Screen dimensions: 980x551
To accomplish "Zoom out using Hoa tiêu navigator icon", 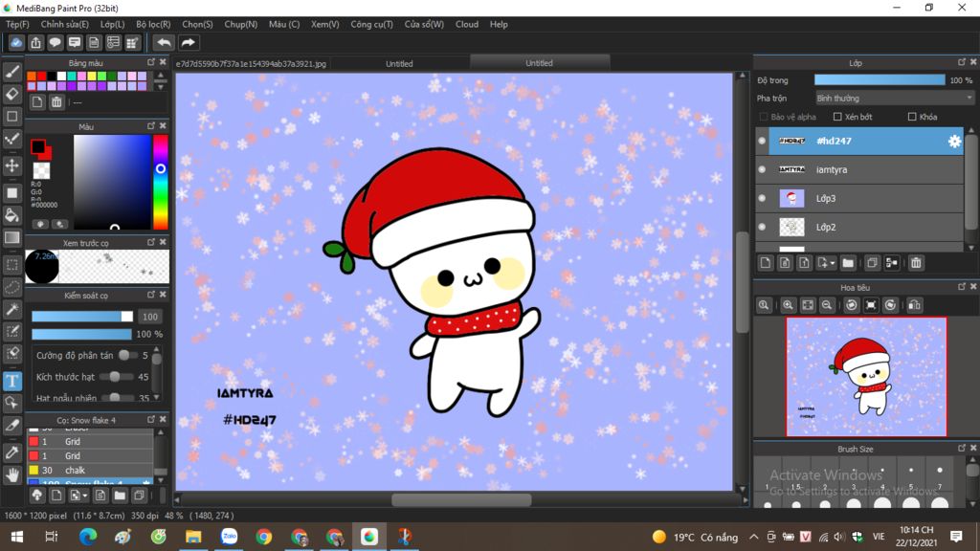I will [x=826, y=305].
